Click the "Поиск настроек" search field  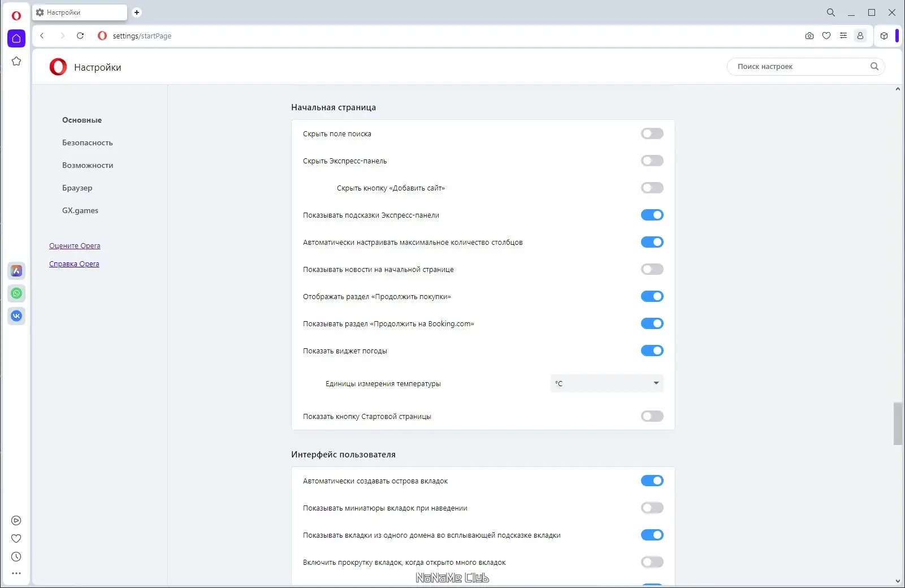pyautogui.click(x=800, y=67)
